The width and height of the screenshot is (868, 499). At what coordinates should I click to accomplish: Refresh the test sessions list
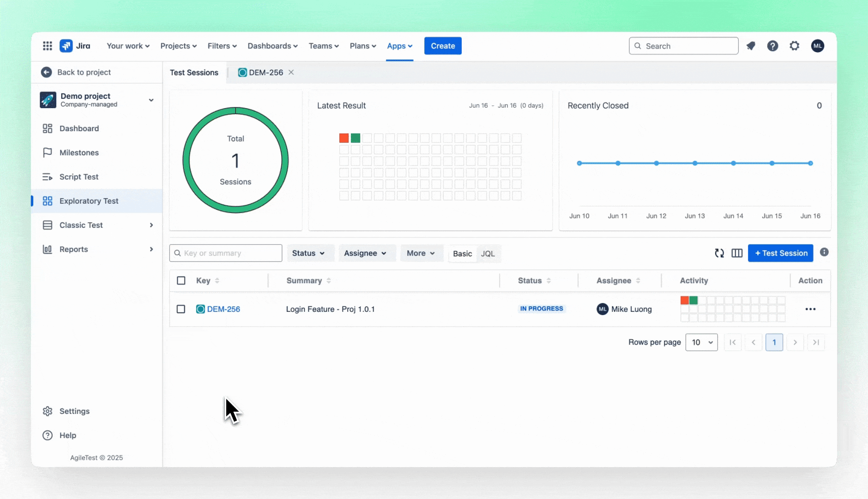point(719,253)
